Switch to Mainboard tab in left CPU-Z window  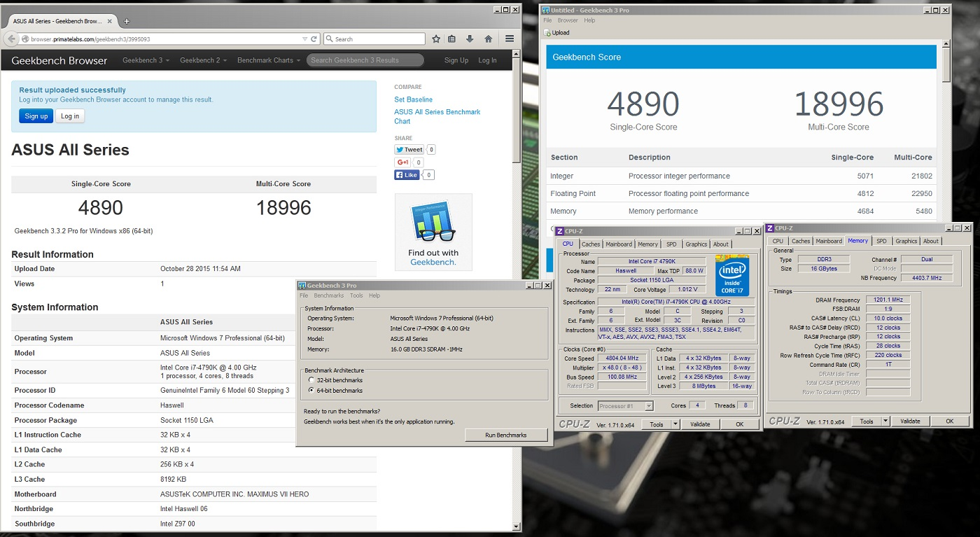coord(619,244)
